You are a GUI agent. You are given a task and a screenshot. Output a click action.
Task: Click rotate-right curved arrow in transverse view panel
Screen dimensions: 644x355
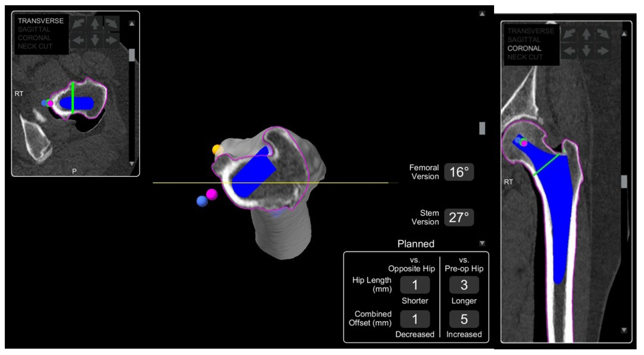tap(112, 24)
